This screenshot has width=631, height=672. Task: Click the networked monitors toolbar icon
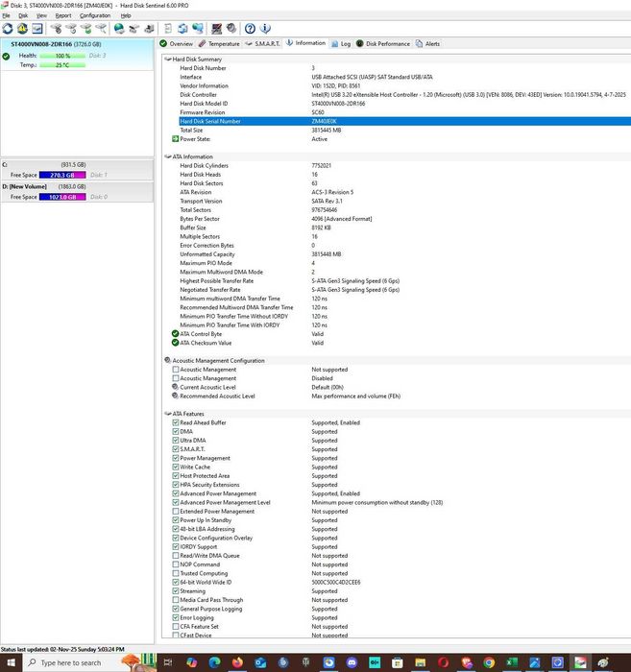click(198, 29)
